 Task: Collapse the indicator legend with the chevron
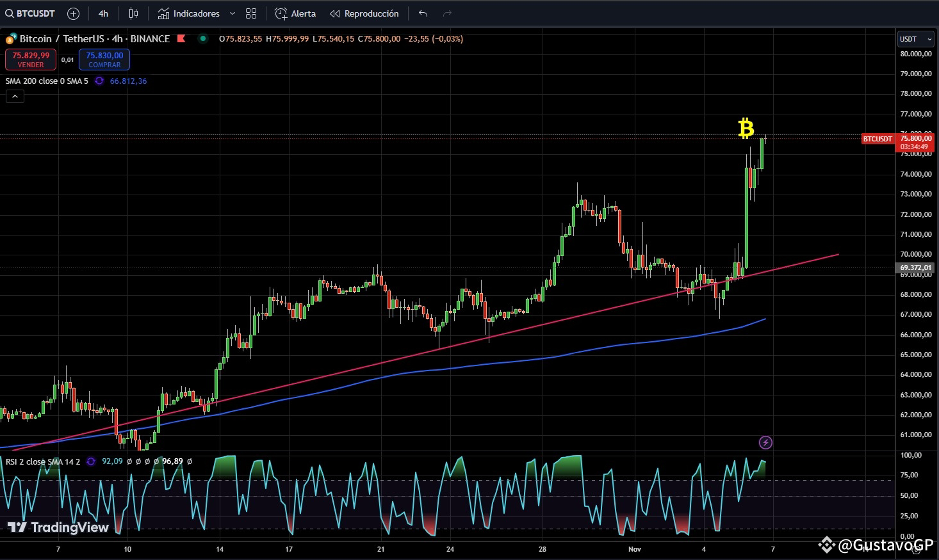point(15,97)
